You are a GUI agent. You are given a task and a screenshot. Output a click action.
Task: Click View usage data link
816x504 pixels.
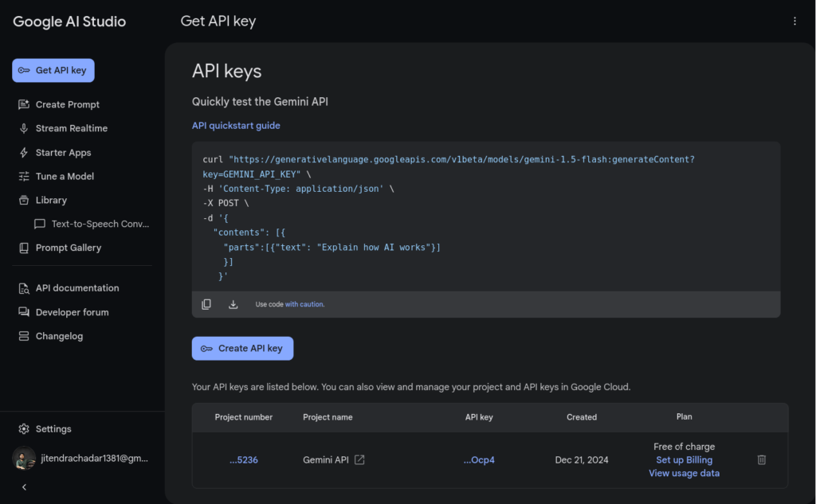pos(684,473)
